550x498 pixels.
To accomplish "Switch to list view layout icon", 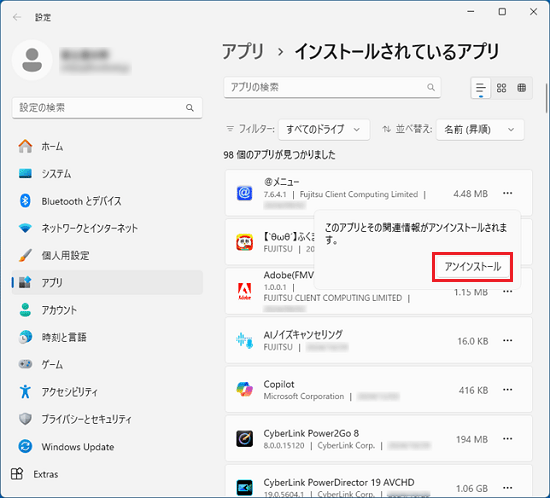I will 481,88.
